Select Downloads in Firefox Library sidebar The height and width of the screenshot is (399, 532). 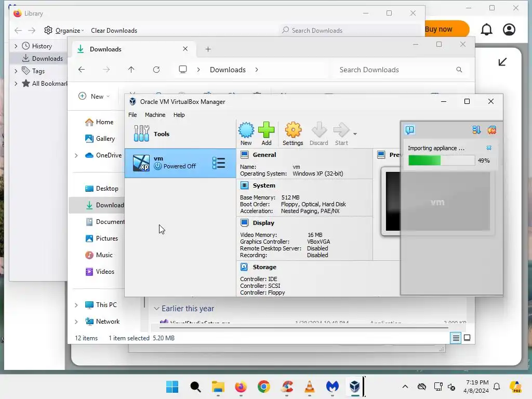(x=43, y=59)
